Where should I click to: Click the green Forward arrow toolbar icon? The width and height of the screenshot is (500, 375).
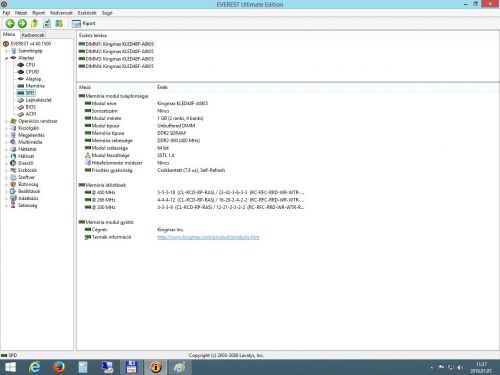click(x=22, y=23)
